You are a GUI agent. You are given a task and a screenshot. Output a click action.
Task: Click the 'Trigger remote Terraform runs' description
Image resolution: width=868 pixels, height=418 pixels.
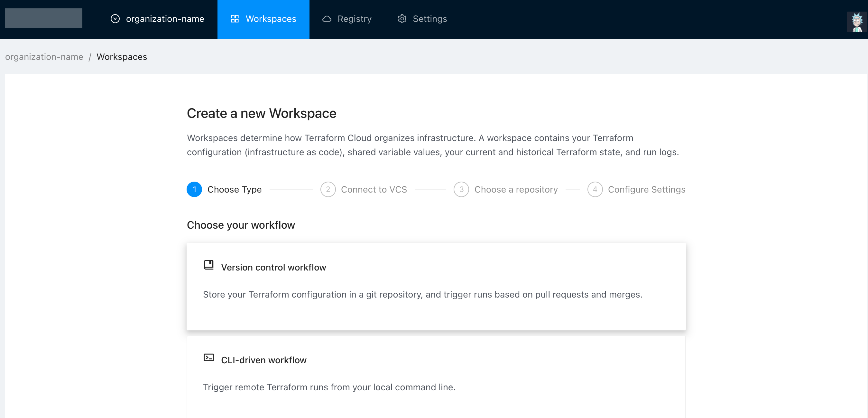point(329,387)
